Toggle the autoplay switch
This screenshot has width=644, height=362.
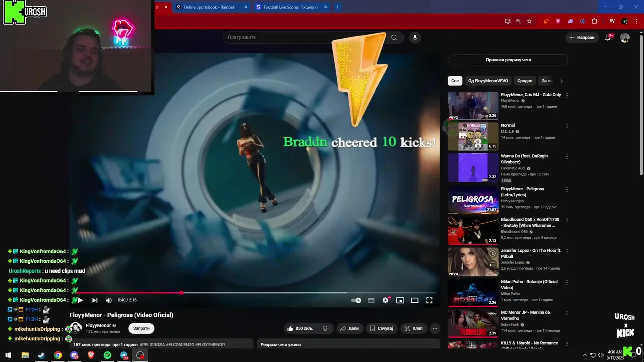pos(356,300)
